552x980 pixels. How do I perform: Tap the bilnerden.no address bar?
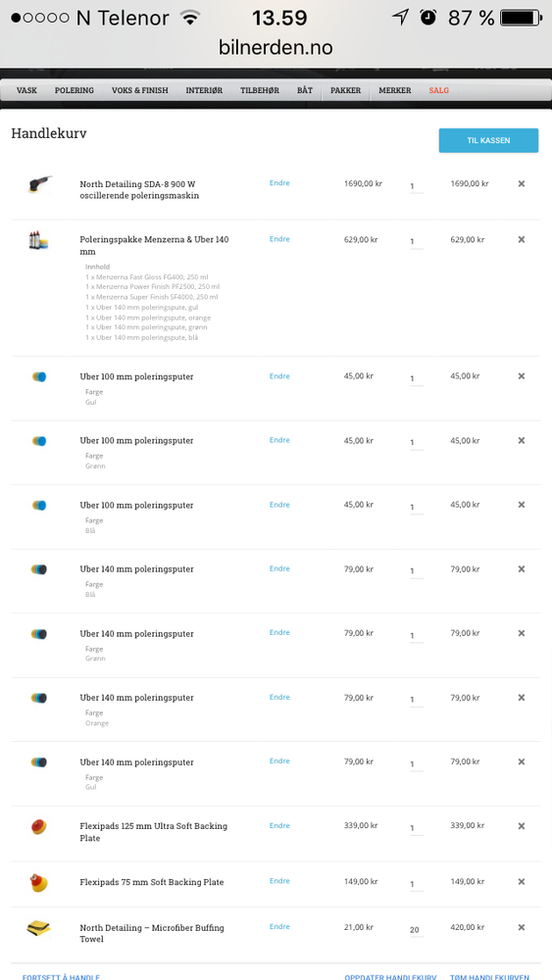tap(276, 47)
